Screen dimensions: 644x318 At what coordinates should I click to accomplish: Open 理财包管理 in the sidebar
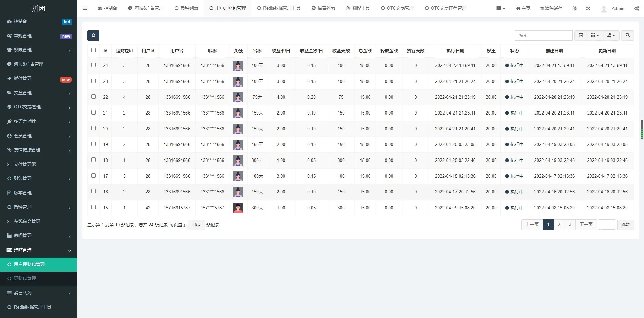point(25,278)
